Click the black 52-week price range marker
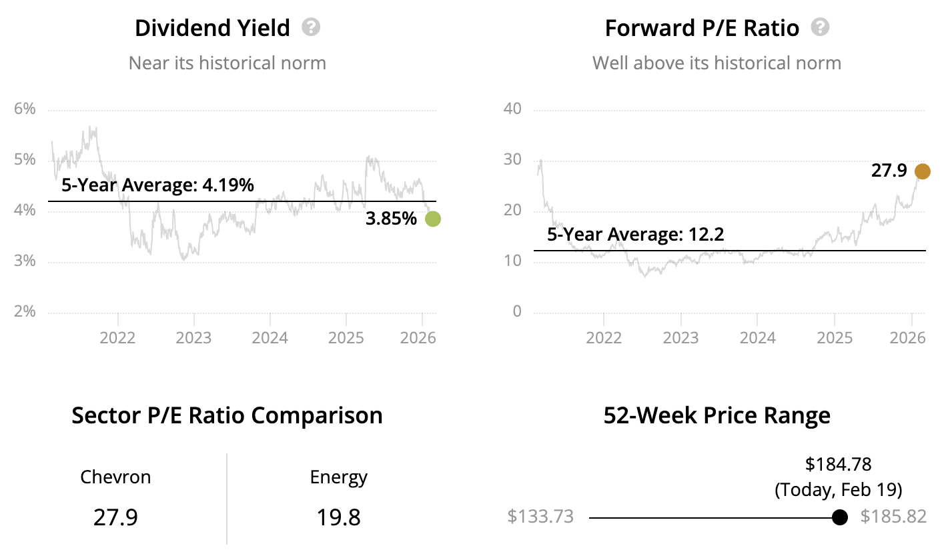The height and width of the screenshot is (560, 946). (x=840, y=517)
